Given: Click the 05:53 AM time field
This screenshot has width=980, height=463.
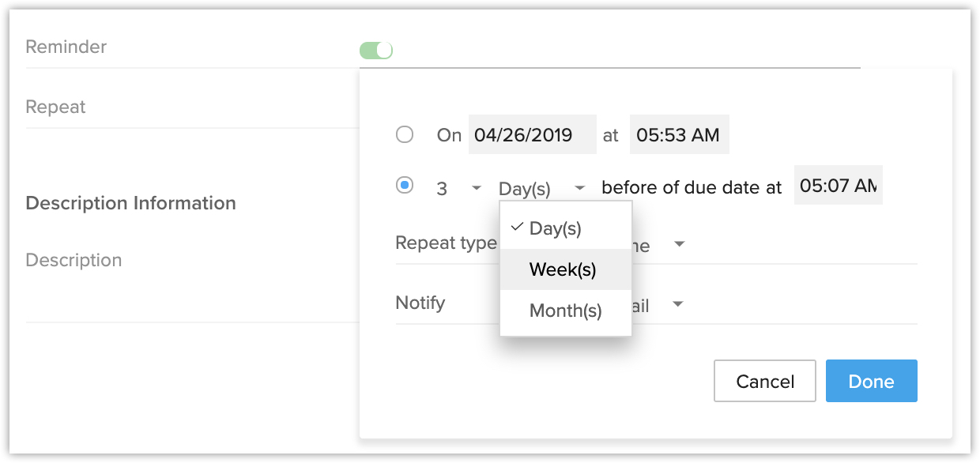Looking at the screenshot, I should click(x=679, y=135).
